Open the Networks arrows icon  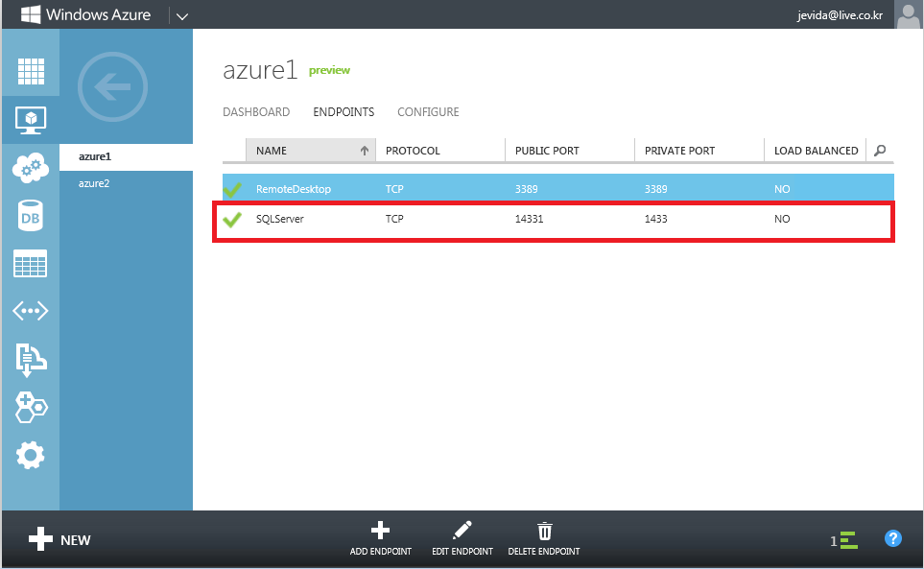[31, 311]
